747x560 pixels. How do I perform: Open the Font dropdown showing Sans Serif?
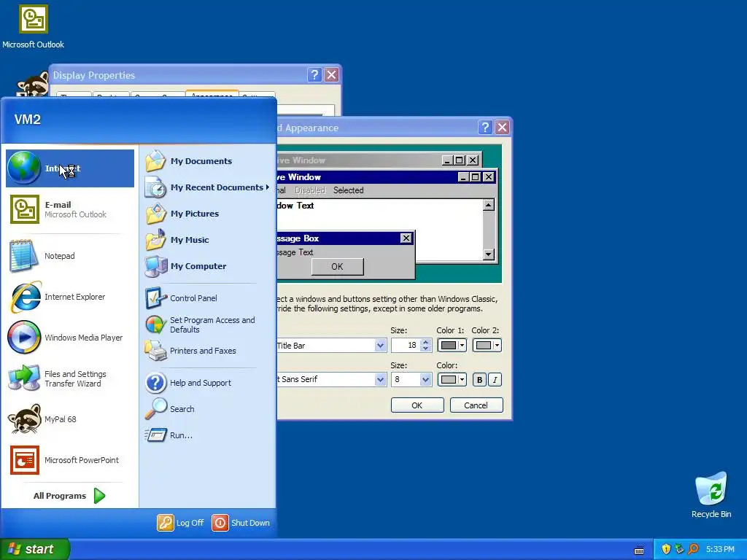[x=380, y=379]
